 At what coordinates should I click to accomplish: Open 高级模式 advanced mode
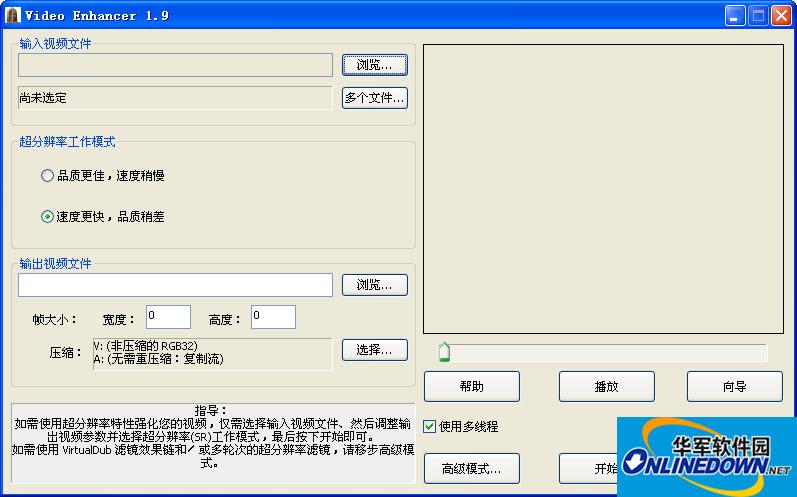click(x=472, y=468)
